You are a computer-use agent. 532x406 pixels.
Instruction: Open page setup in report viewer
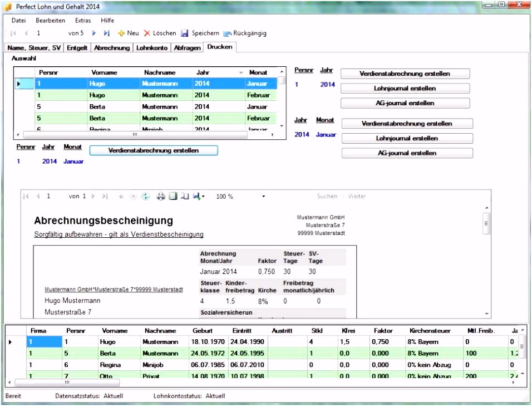[185, 196]
